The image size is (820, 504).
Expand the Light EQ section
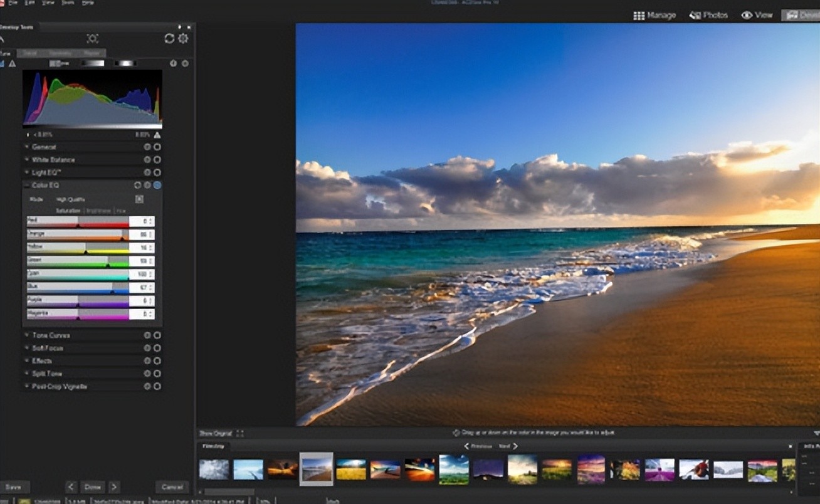26,172
